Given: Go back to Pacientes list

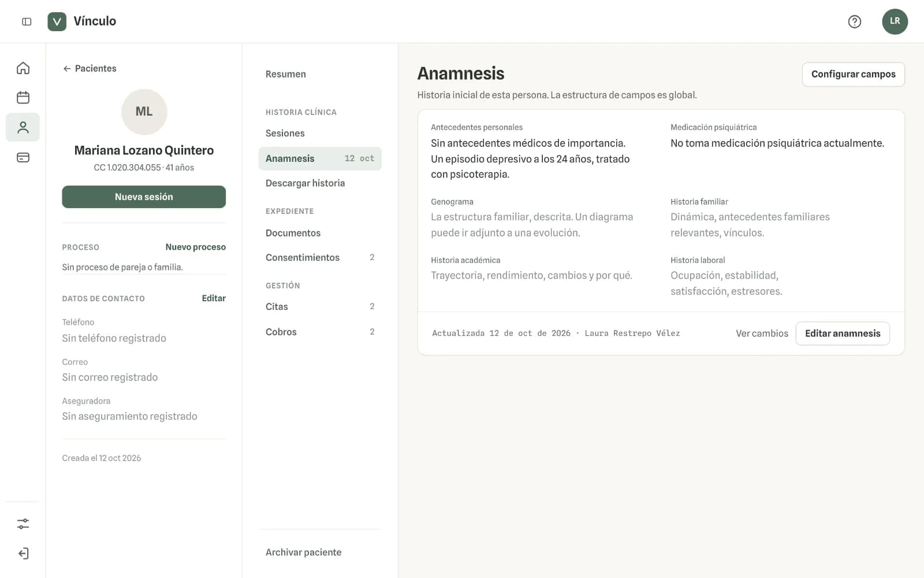Looking at the screenshot, I should (x=90, y=68).
